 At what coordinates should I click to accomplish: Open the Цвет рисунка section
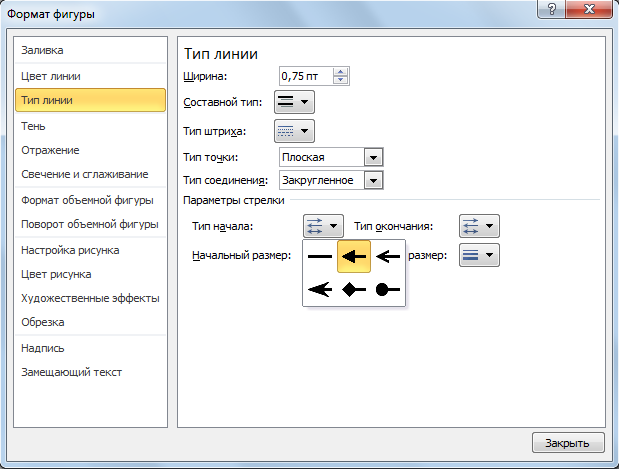pyautogui.click(x=90, y=275)
